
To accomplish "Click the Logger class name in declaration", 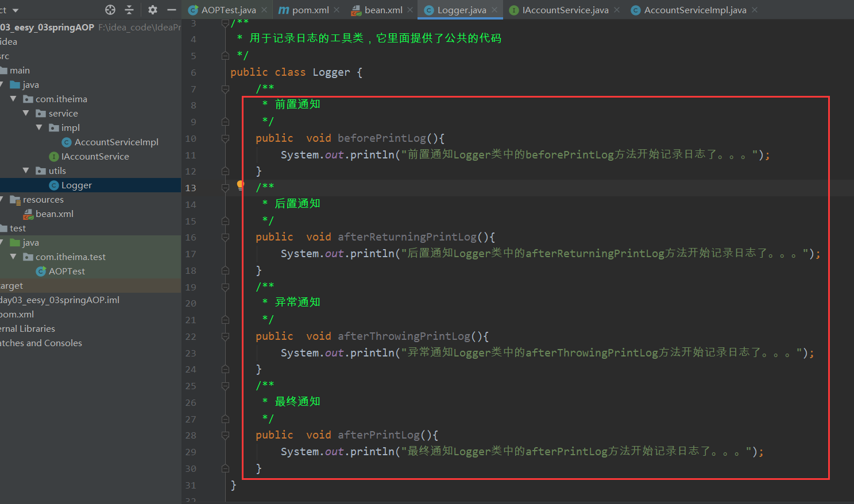I will pos(331,72).
